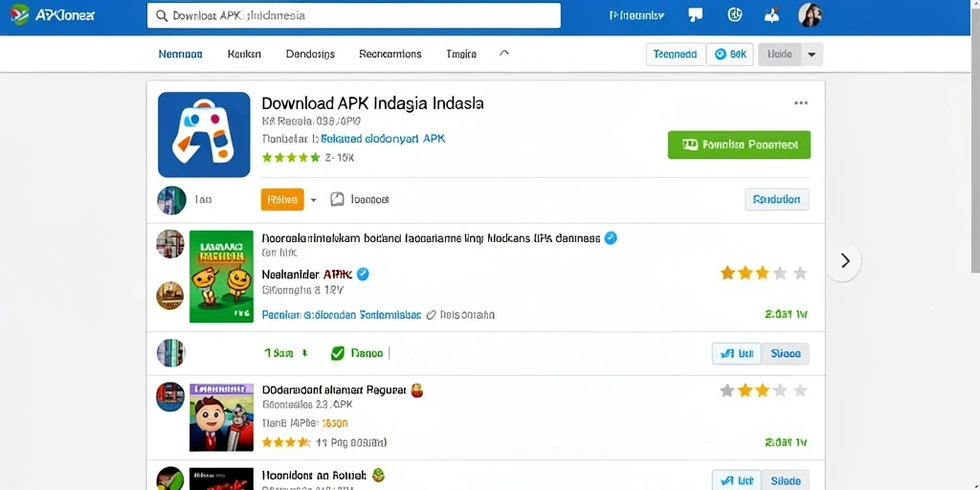Click avatar beside cartoon character thumbnail
The image size is (980, 490).
(x=170, y=397)
